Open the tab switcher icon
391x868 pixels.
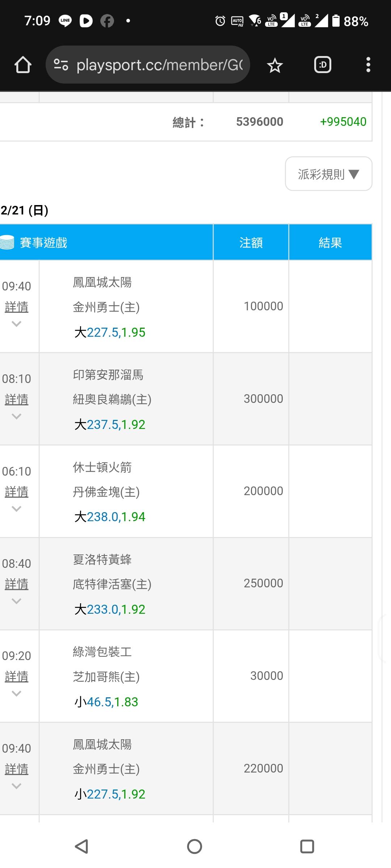click(323, 65)
